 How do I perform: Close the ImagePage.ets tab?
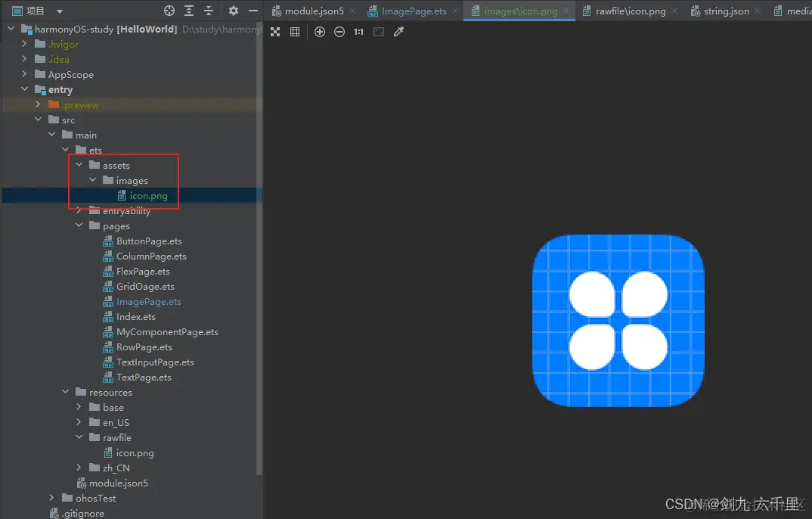(455, 11)
